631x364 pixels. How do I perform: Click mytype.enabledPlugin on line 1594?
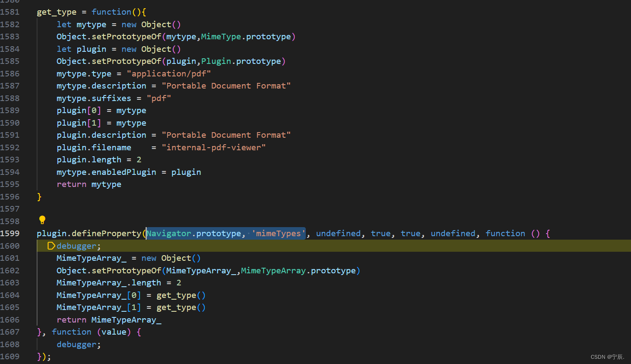click(106, 172)
